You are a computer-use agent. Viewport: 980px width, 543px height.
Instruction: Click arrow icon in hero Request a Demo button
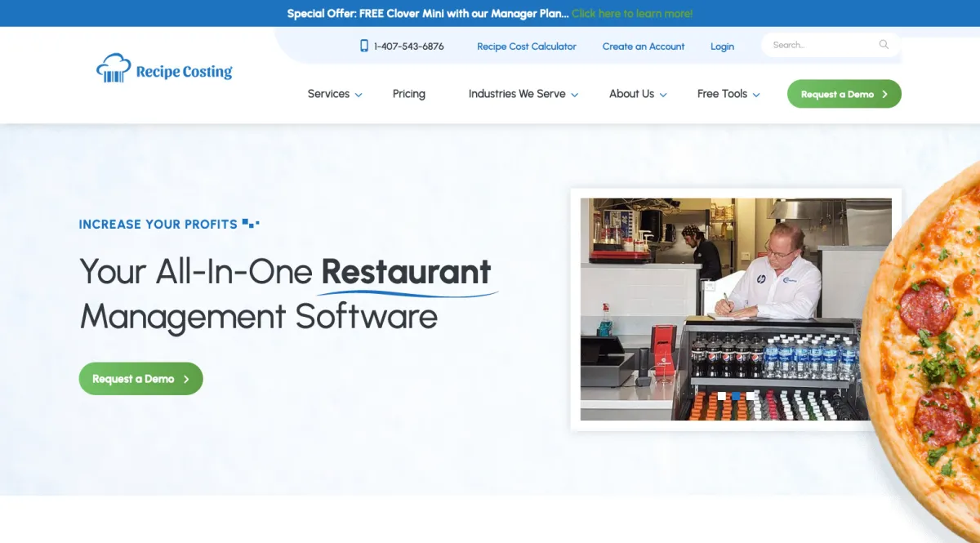tap(186, 379)
